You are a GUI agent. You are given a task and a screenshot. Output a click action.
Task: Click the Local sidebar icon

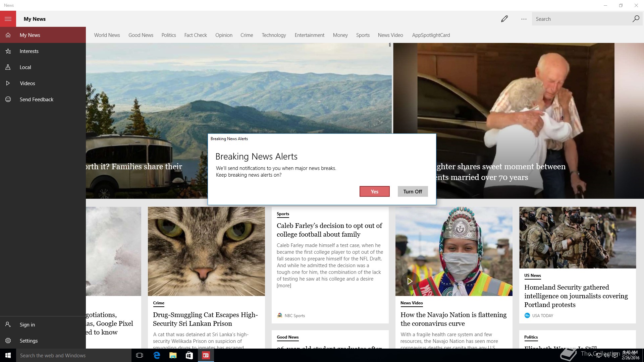coord(8,67)
